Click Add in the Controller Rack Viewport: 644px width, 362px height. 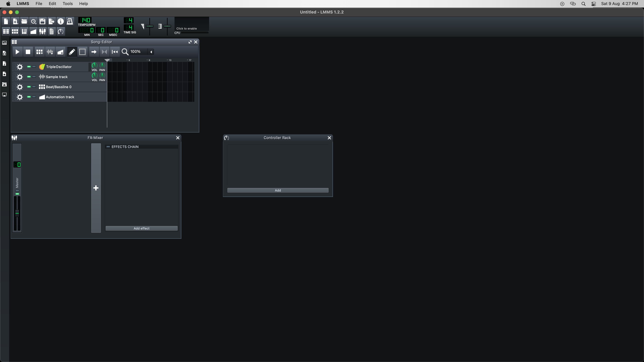(x=278, y=190)
